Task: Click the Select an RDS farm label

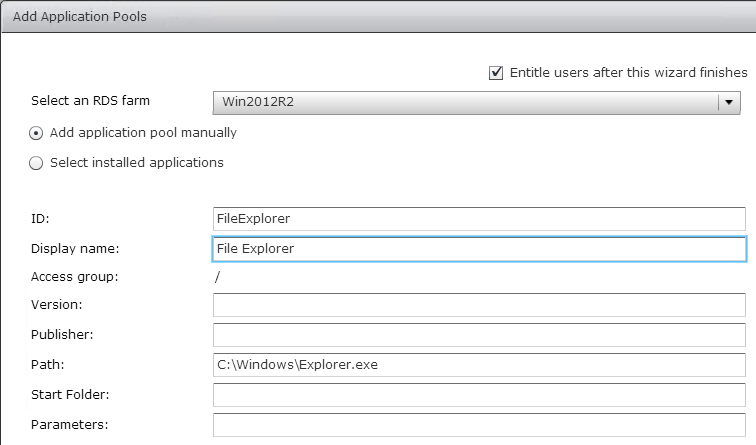Action: (x=90, y=101)
